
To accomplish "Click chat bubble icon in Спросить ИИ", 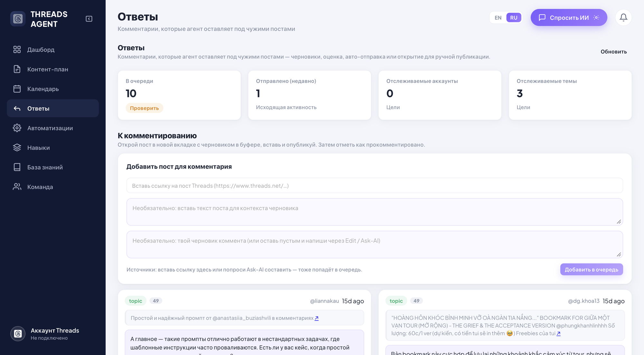I will click(x=542, y=17).
